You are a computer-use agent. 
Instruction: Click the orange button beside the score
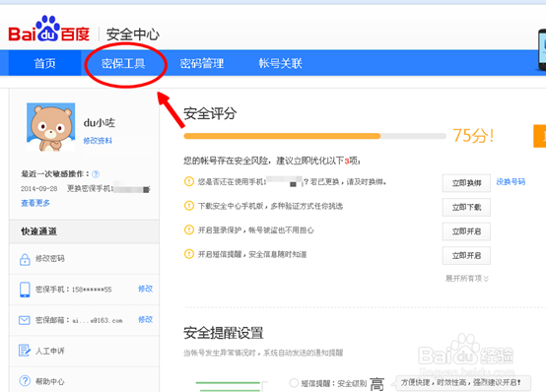(540, 136)
